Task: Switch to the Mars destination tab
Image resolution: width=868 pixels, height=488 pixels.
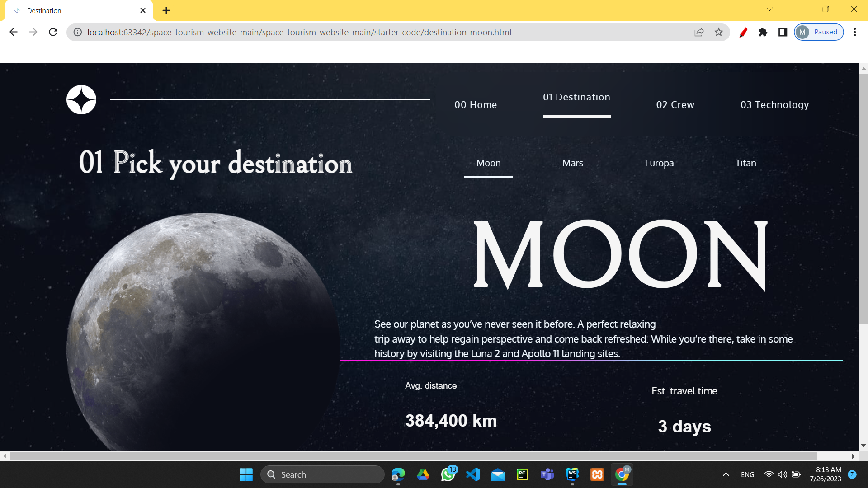Action: 572,163
